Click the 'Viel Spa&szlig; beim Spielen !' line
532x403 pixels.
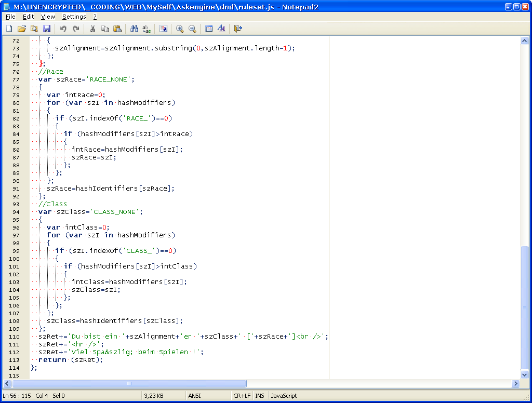(x=121, y=352)
